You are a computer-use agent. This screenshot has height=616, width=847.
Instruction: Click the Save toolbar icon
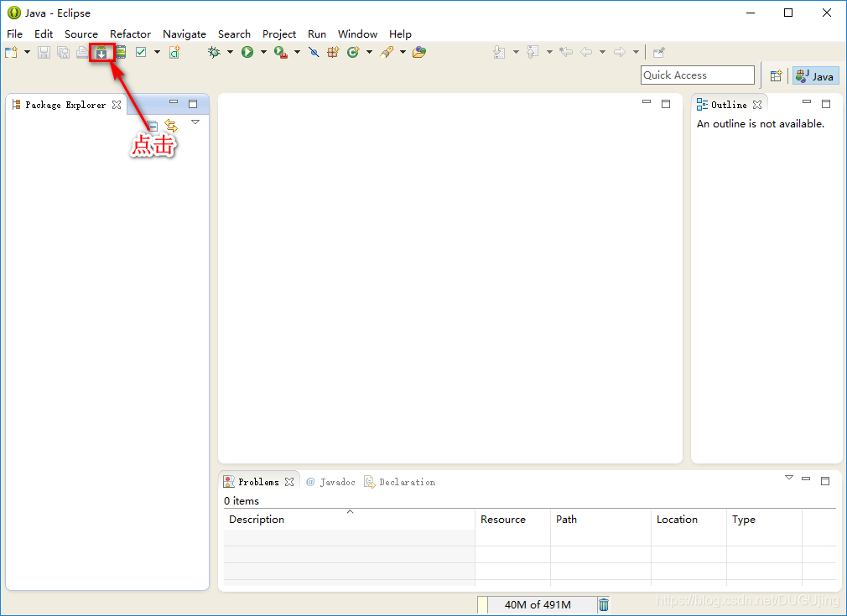44,52
